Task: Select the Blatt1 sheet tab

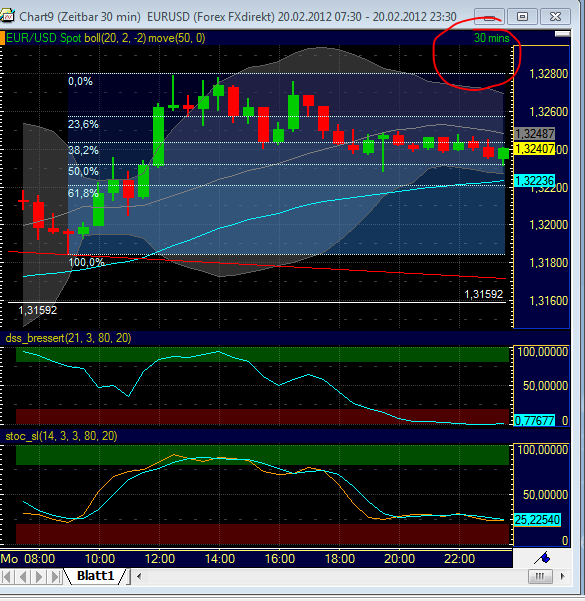Action: [x=96, y=576]
